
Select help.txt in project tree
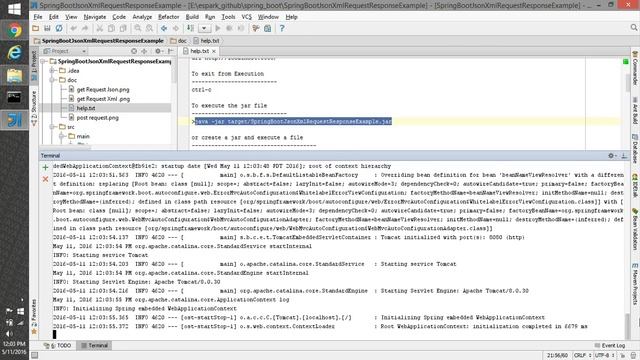click(86, 108)
